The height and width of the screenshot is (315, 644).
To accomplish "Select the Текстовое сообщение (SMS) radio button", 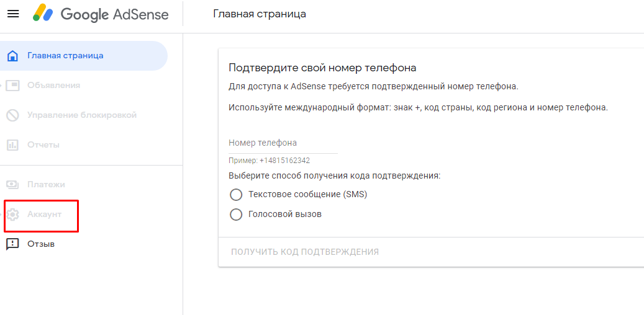I will tap(236, 195).
